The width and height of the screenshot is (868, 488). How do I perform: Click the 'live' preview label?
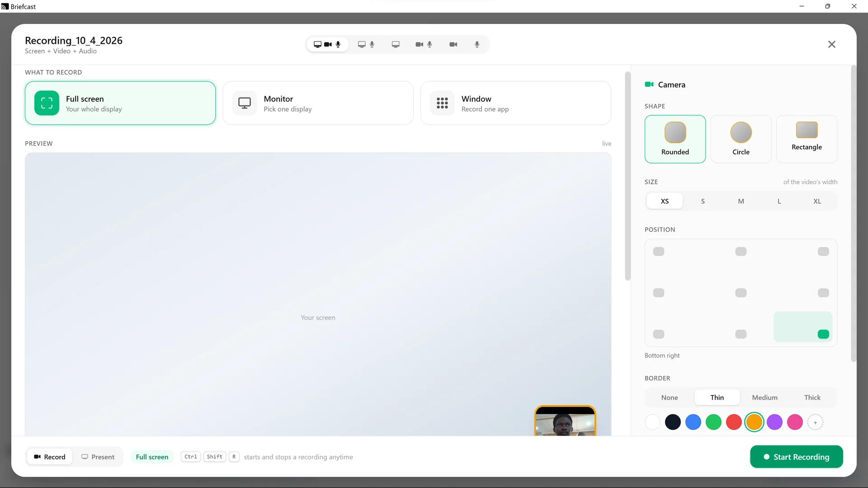tap(607, 144)
